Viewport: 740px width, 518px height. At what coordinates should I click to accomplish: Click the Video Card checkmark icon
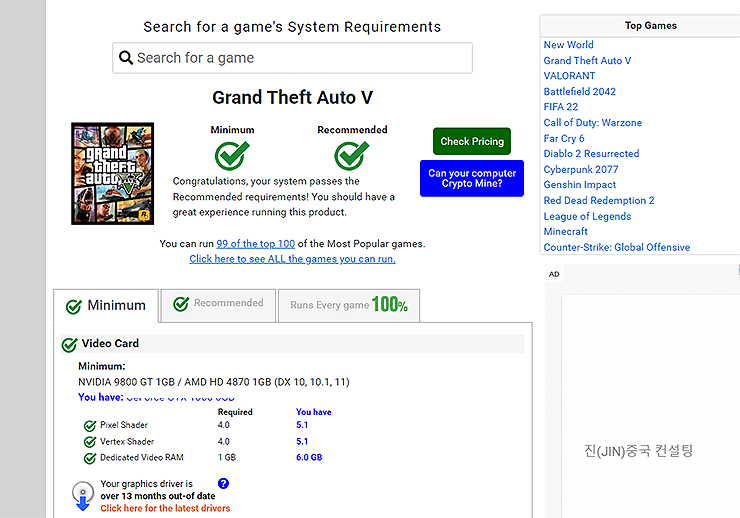tap(69, 345)
